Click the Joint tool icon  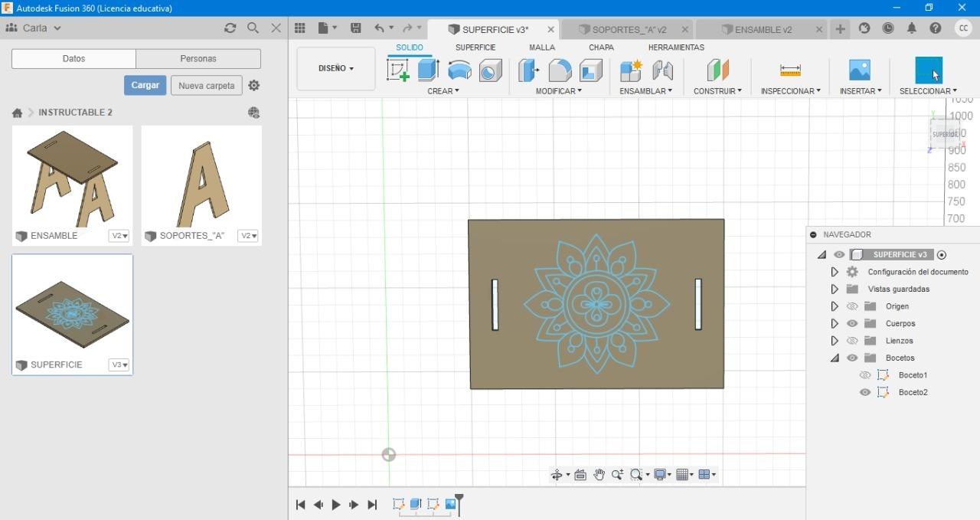point(663,70)
